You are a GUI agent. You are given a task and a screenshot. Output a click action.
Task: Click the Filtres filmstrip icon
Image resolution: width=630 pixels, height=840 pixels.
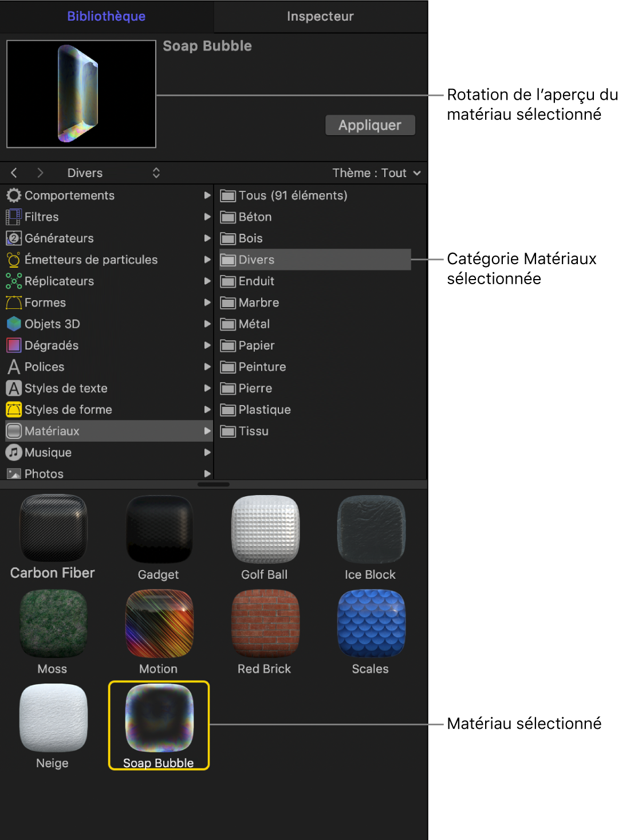pyautogui.click(x=14, y=217)
